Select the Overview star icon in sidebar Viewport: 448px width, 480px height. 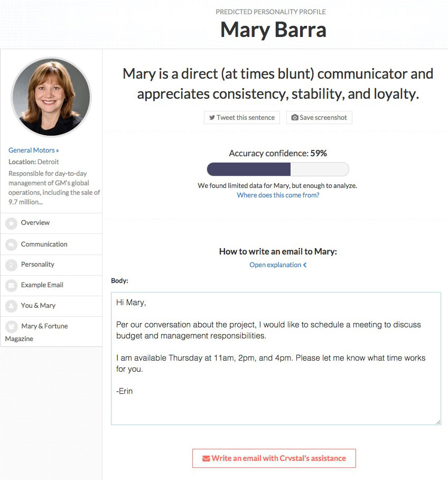pos(11,223)
